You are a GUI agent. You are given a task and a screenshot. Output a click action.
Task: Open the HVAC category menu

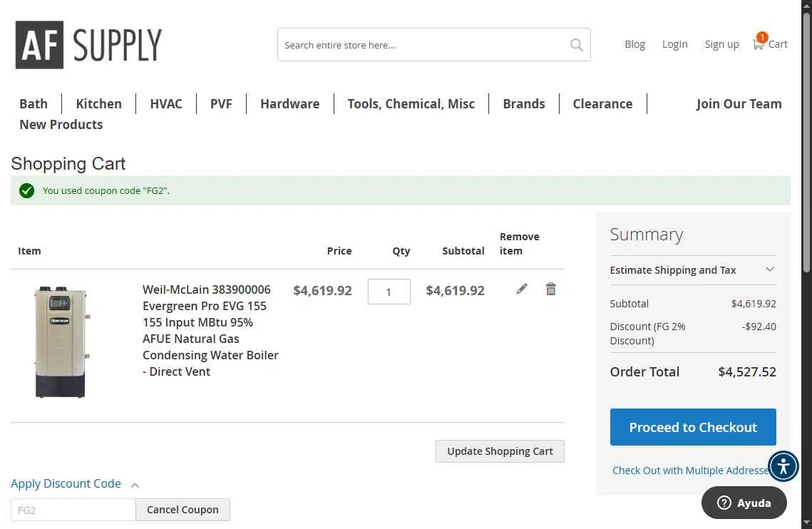point(165,103)
